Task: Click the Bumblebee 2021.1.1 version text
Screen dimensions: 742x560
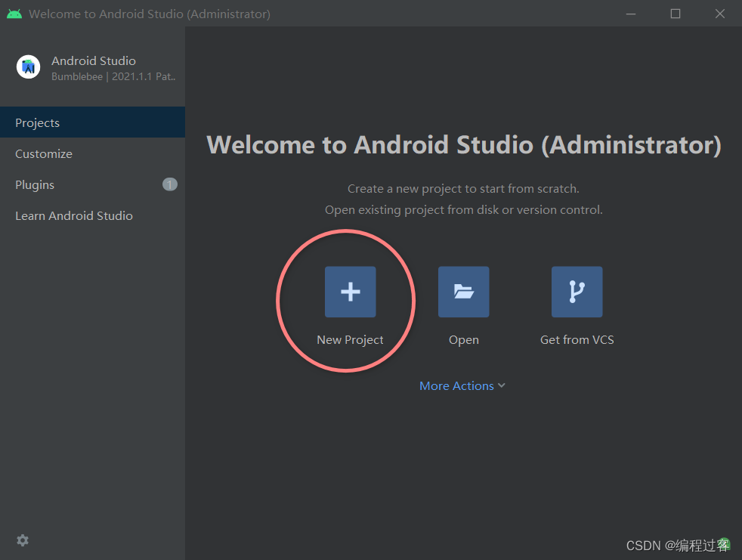Action: click(x=113, y=76)
